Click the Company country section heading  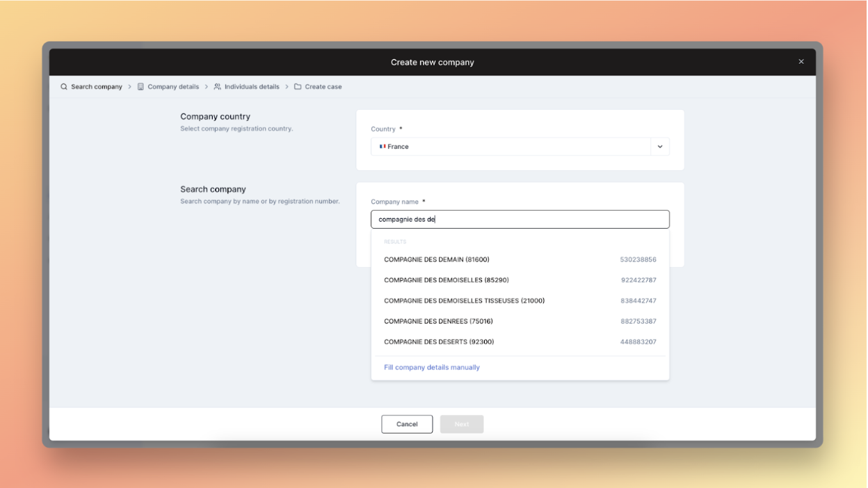[215, 117]
